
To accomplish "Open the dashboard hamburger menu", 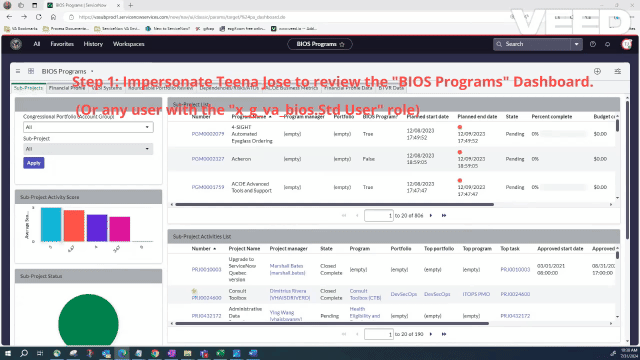I will 18,71.
